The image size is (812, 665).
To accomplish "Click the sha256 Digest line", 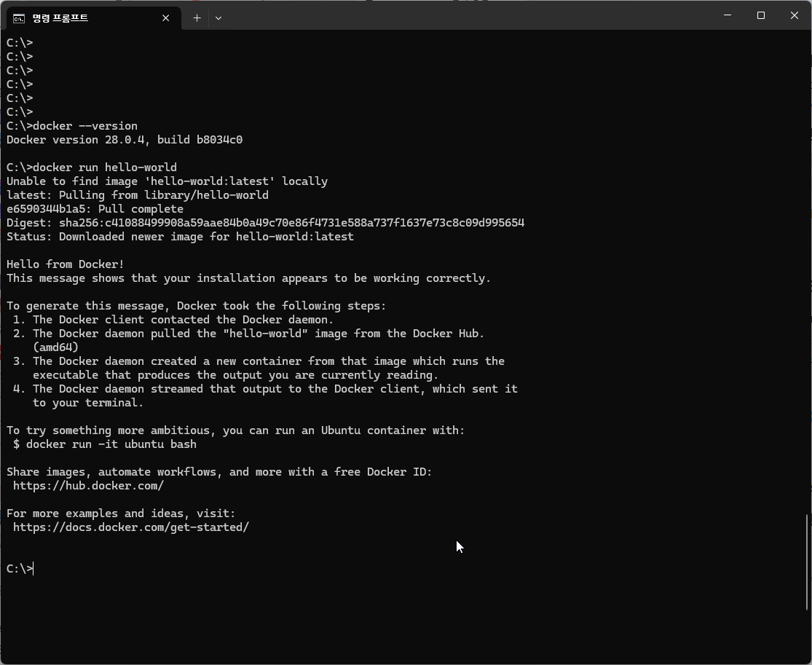I will tap(265, 223).
